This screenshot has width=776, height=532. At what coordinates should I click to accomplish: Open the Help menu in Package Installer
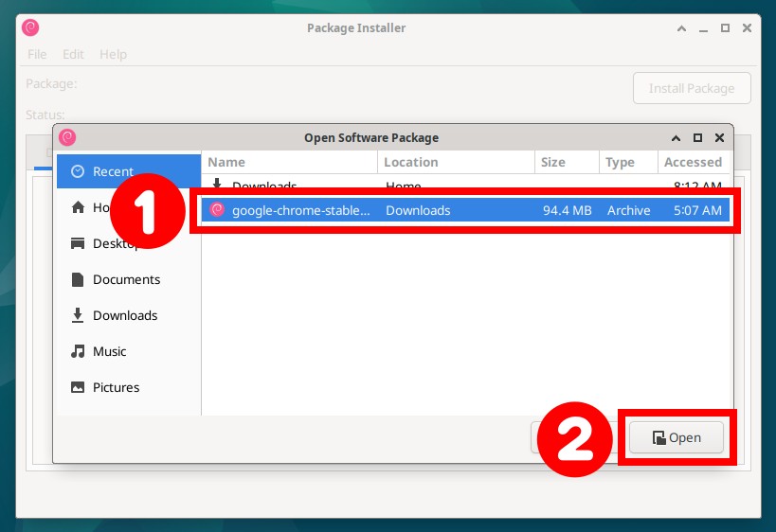pyautogui.click(x=114, y=54)
